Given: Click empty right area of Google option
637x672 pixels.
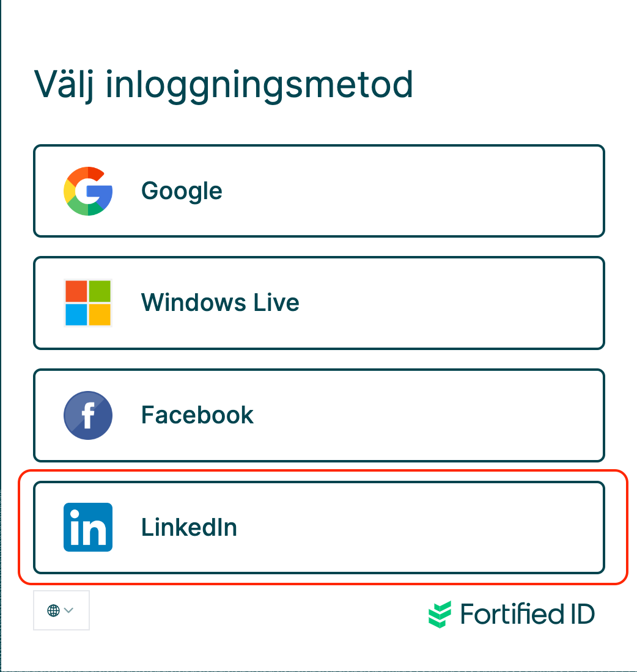Looking at the screenshot, I should click(489, 191).
